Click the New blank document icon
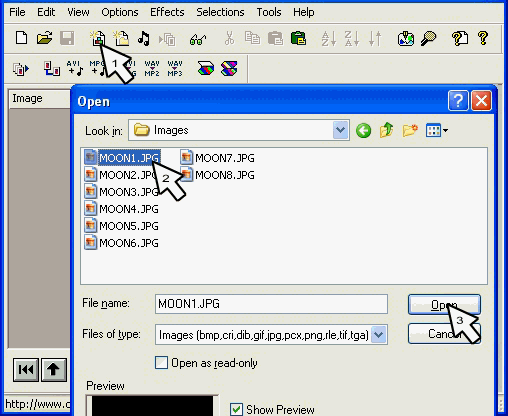The width and height of the screenshot is (508, 416). [x=22, y=38]
